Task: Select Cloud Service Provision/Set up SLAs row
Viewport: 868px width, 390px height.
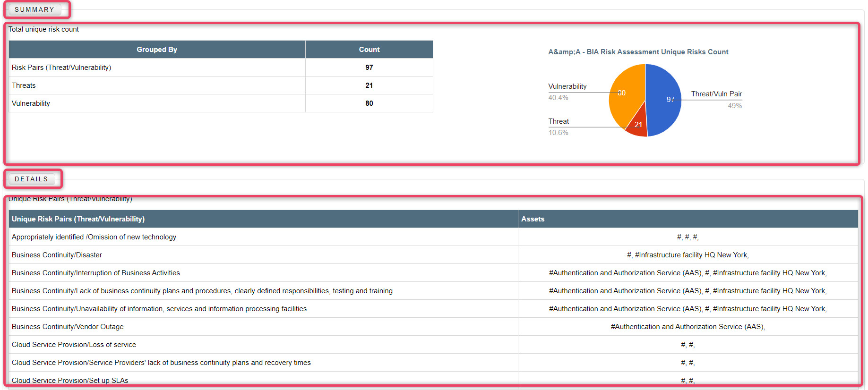Action: (433, 380)
